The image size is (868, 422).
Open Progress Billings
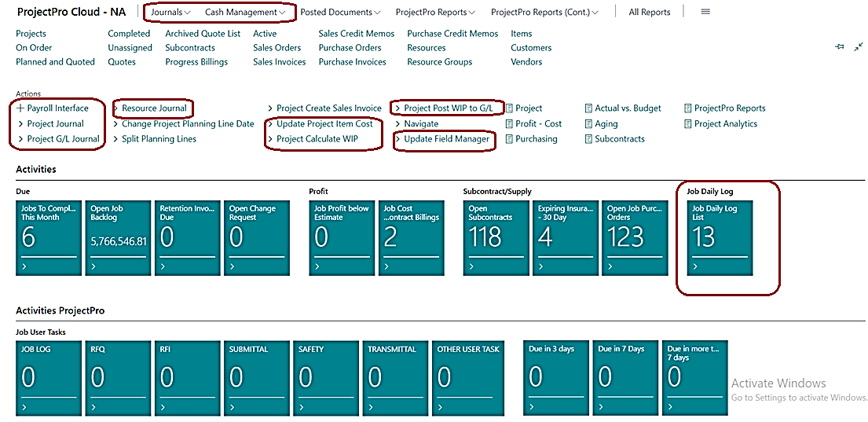[196, 62]
